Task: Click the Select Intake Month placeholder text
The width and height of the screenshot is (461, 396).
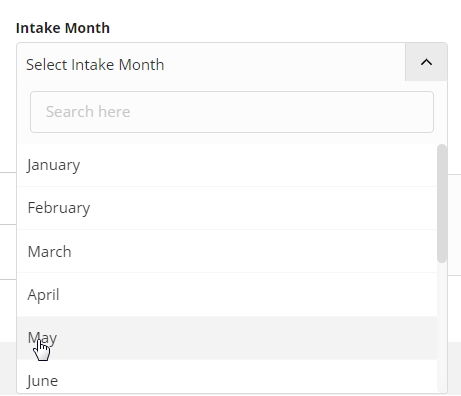Action: pos(95,65)
